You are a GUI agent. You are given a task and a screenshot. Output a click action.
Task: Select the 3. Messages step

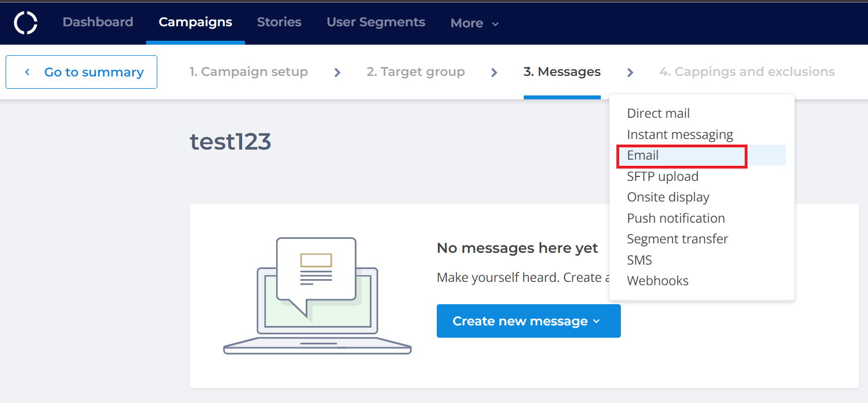(x=562, y=72)
